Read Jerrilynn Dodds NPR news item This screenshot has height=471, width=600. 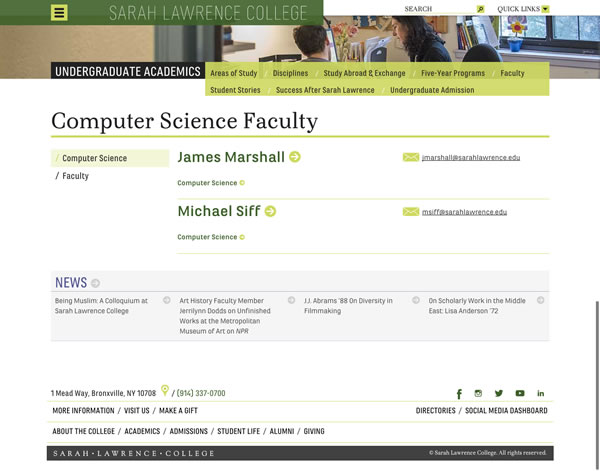(225, 316)
